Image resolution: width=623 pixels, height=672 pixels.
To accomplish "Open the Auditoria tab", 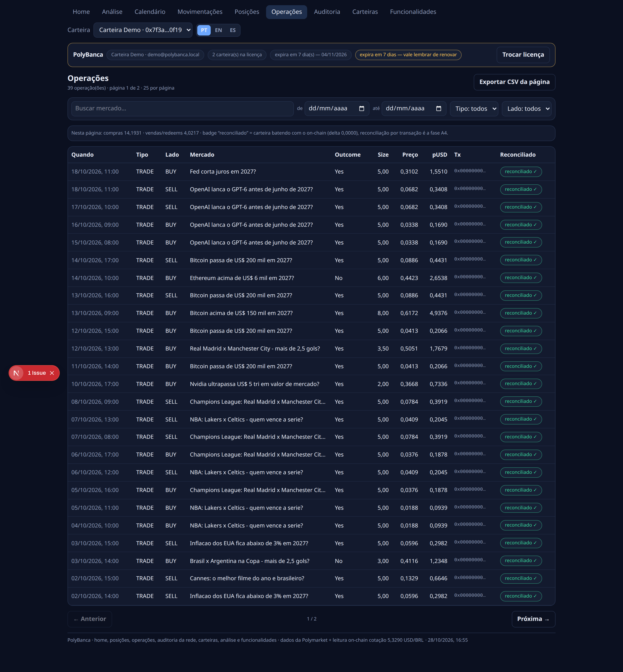I will (327, 12).
